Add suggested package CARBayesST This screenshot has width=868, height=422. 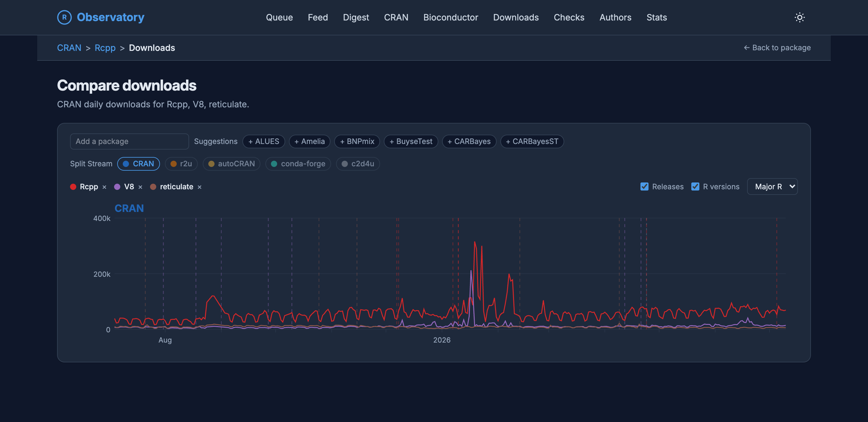click(x=532, y=141)
